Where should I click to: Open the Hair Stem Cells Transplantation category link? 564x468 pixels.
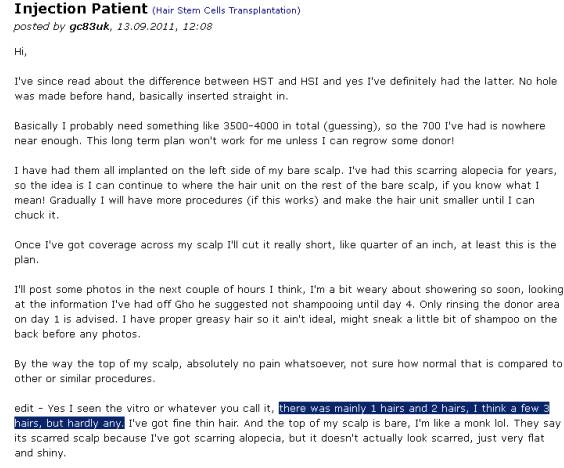[226, 10]
